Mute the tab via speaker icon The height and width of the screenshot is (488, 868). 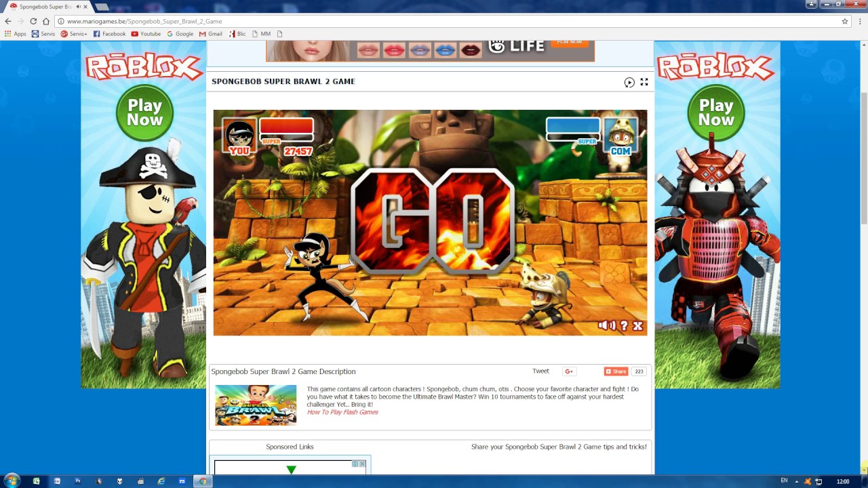(x=78, y=7)
